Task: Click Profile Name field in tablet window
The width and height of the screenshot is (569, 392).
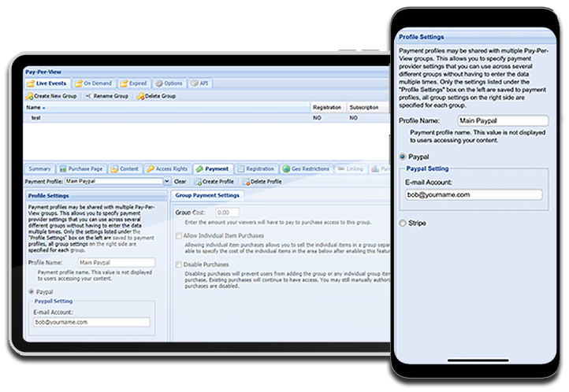Action: click(x=117, y=263)
